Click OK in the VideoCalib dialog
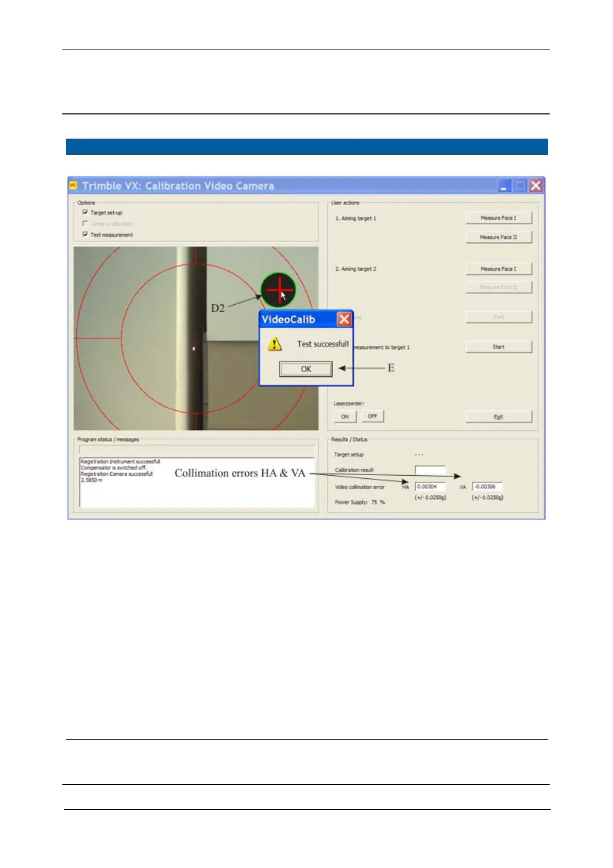Image resolution: width=613 pixels, height=868 pixels. (x=306, y=369)
